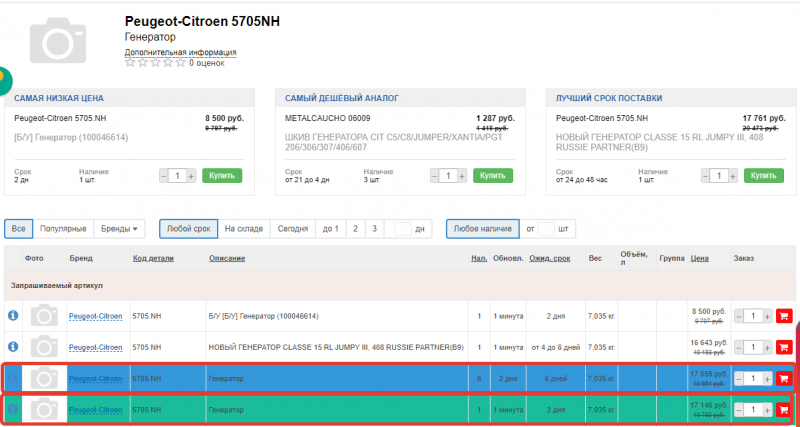
Task: Sort by Описание column
Action: coord(227,258)
